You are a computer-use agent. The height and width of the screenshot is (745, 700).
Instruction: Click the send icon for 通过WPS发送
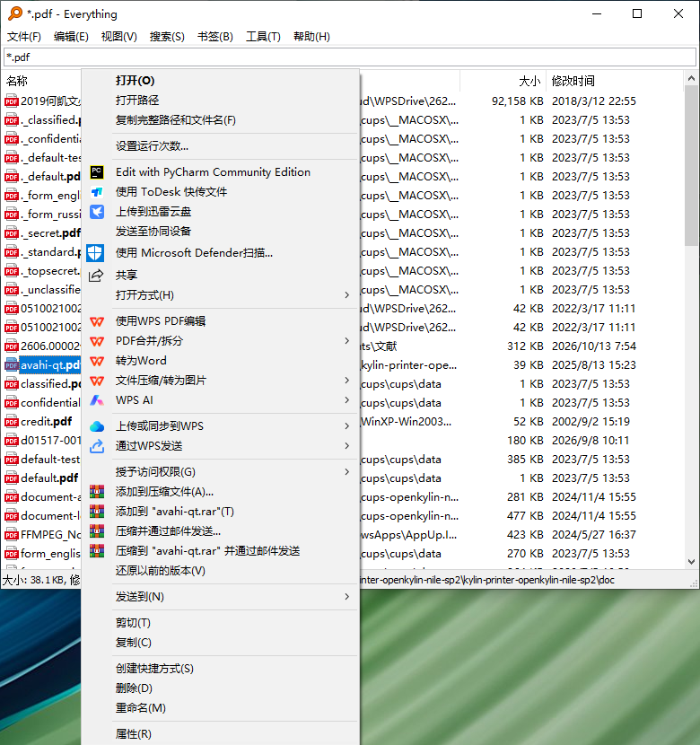(x=97, y=446)
